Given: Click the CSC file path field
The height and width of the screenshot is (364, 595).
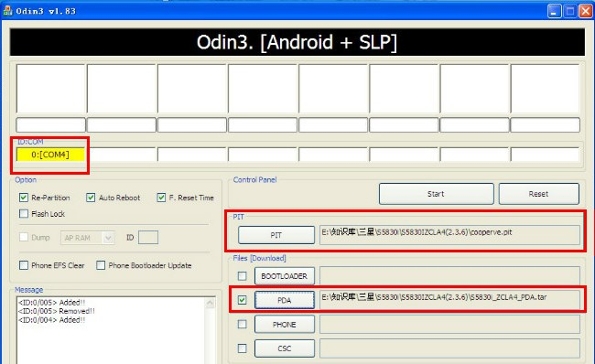Looking at the screenshot, I should tap(449, 348).
